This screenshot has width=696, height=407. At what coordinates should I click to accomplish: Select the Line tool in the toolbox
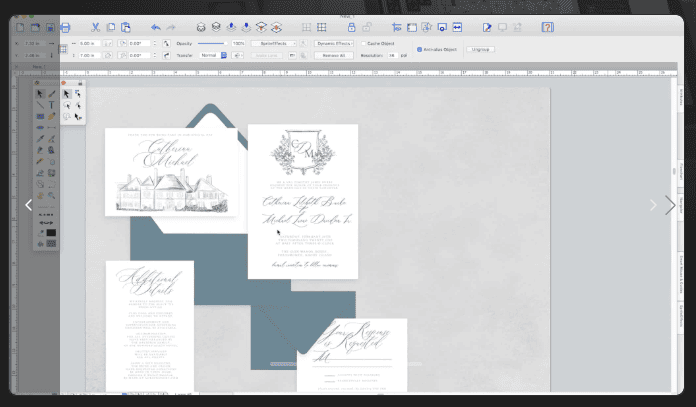(x=40, y=105)
